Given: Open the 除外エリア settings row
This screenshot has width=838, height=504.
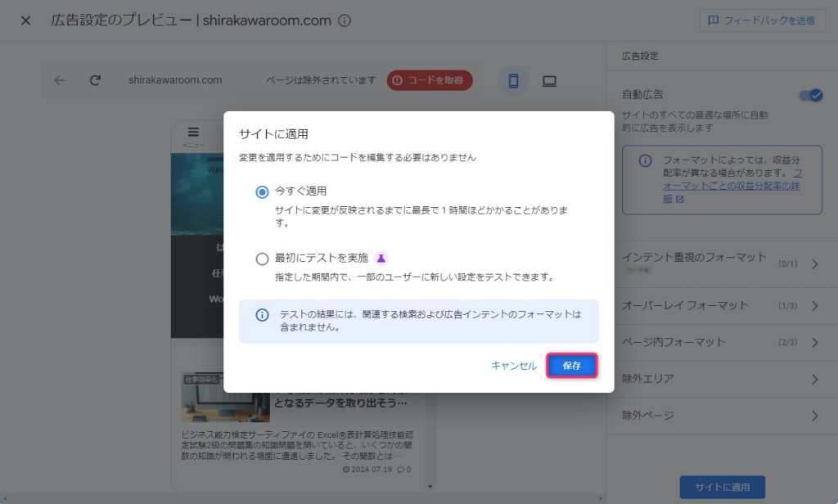Looking at the screenshot, I should pos(721,379).
